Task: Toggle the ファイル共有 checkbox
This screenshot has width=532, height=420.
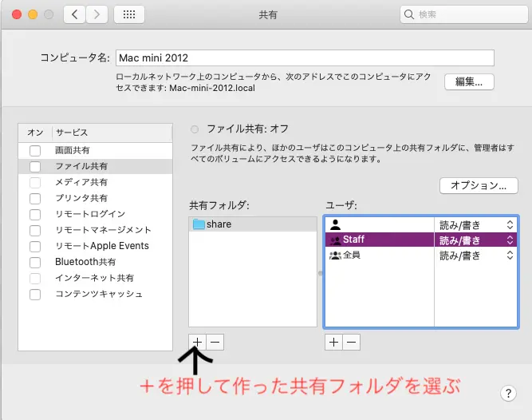Action: (34, 167)
